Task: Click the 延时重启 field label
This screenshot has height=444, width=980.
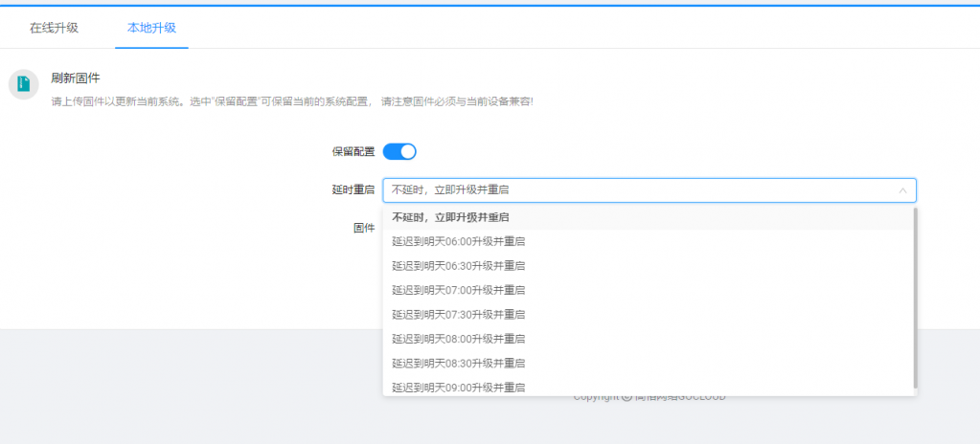Action: [353, 190]
